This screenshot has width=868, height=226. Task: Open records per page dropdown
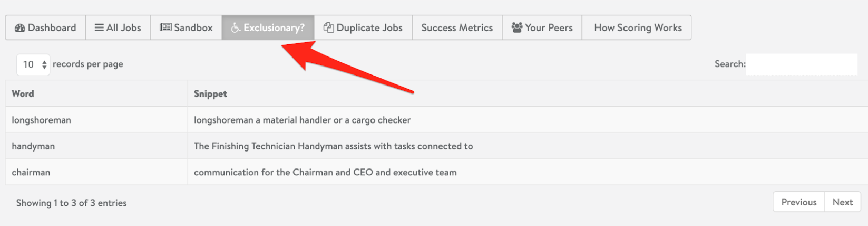click(x=33, y=64)
